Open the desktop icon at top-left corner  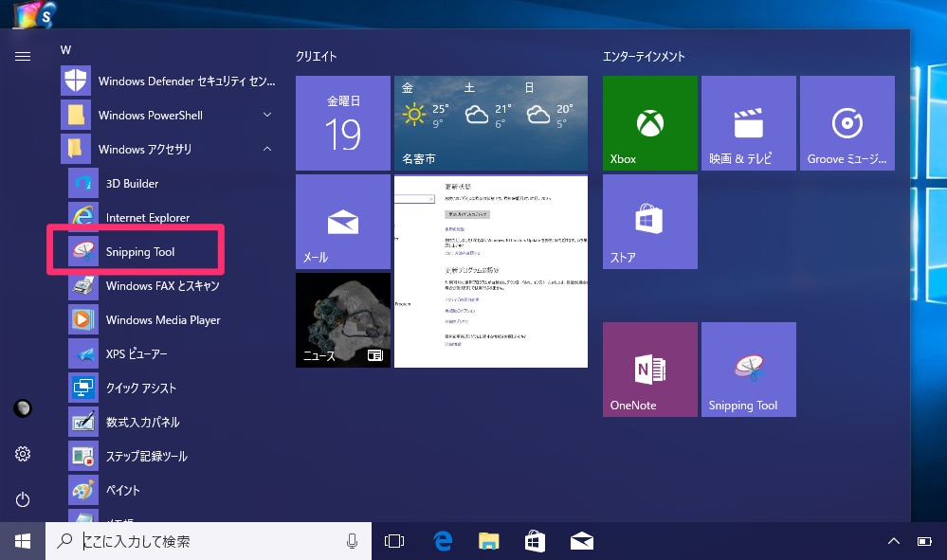(36, 14)
